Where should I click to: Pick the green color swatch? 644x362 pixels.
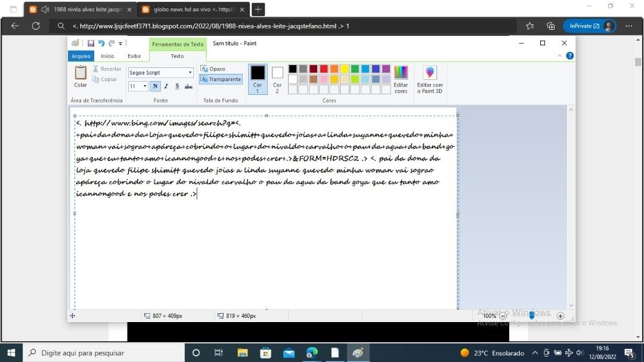[x=355, y=69]
